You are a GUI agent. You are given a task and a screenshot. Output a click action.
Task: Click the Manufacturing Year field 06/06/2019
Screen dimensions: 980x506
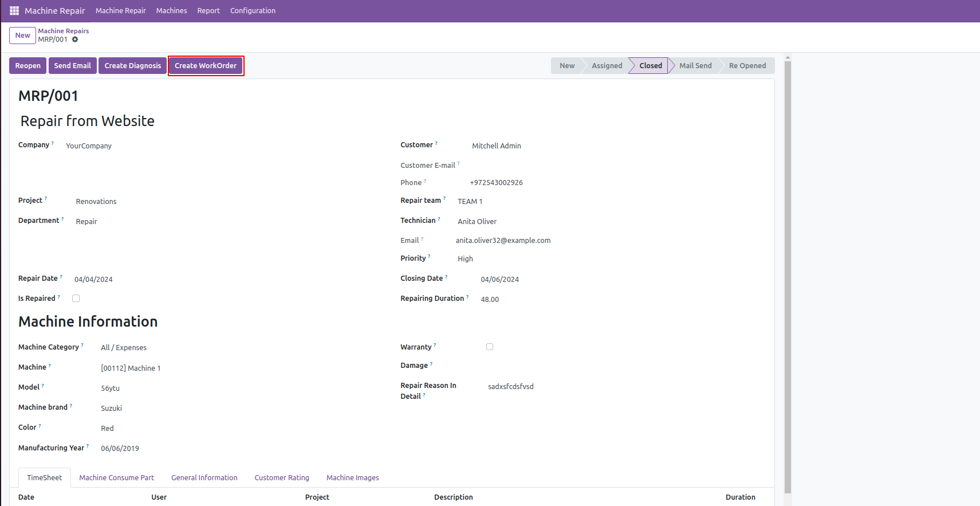[120, 449]
